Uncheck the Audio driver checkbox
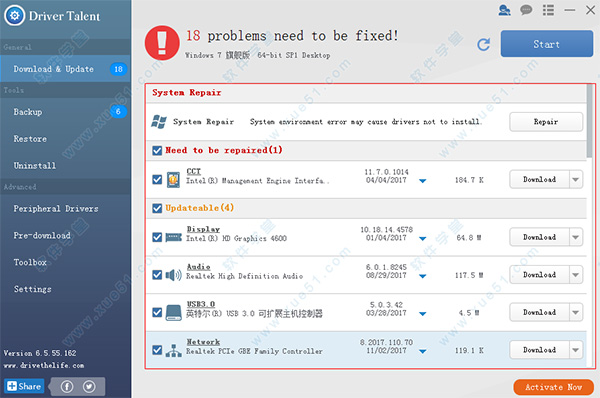The image size is (600, 398). point(157,275)
